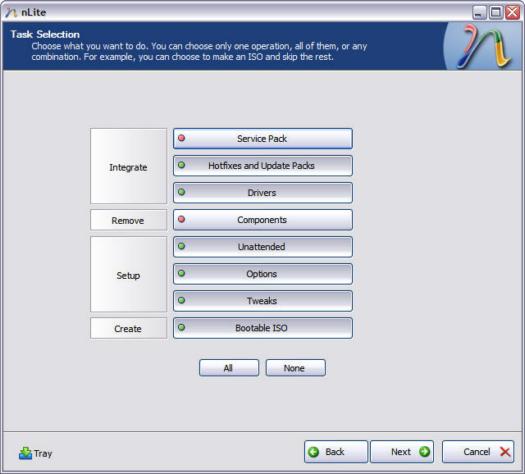
Task: Click the green Back arrow icon
Action: [x=314, y=452]
